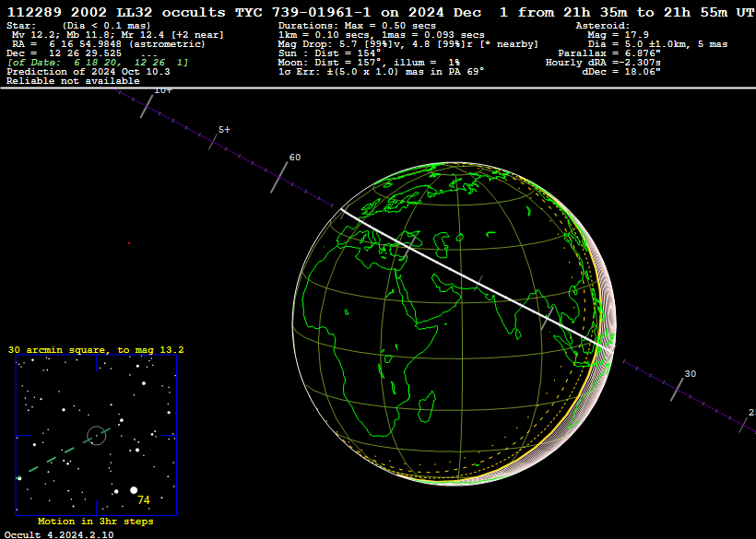Click the red dot left of globe
The width and height of the screenshot is (756, 539).
129,243
